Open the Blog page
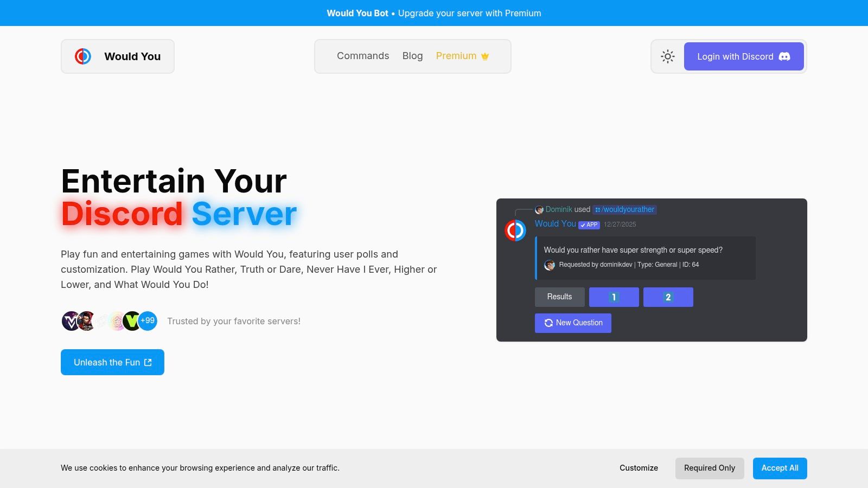 (x=412, y=56)
